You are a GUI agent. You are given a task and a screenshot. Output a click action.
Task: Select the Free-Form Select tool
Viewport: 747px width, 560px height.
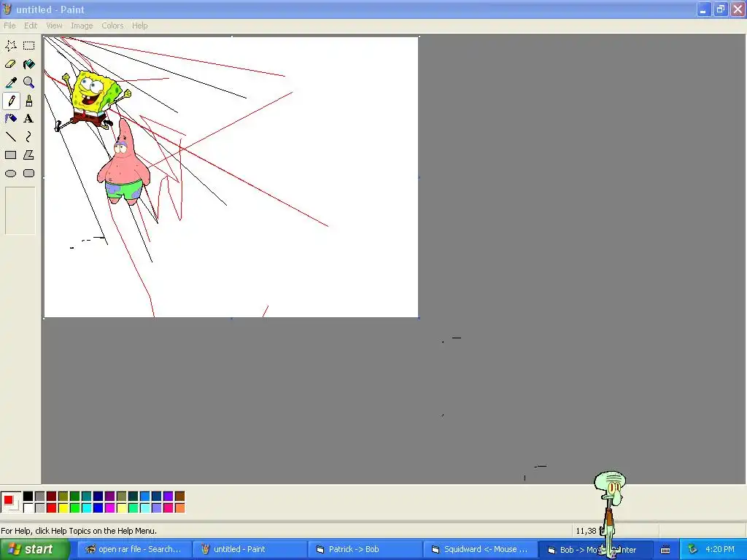point(10,46)
